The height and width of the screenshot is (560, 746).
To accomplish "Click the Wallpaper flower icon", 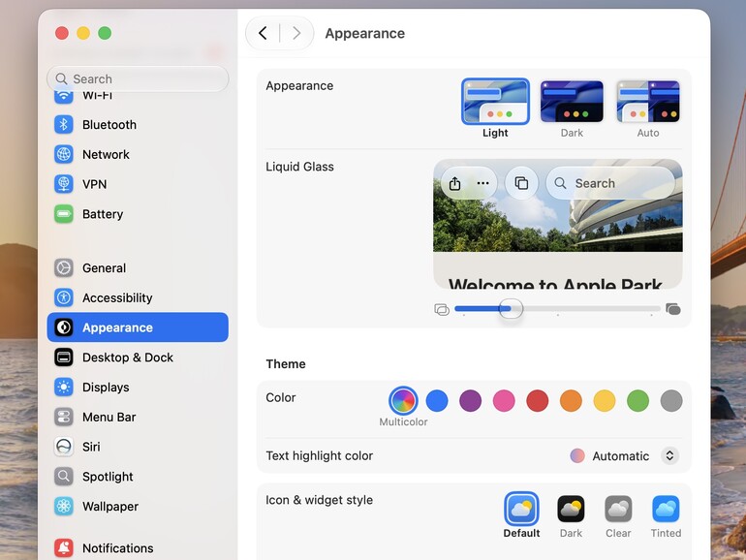I will (63, 507).
